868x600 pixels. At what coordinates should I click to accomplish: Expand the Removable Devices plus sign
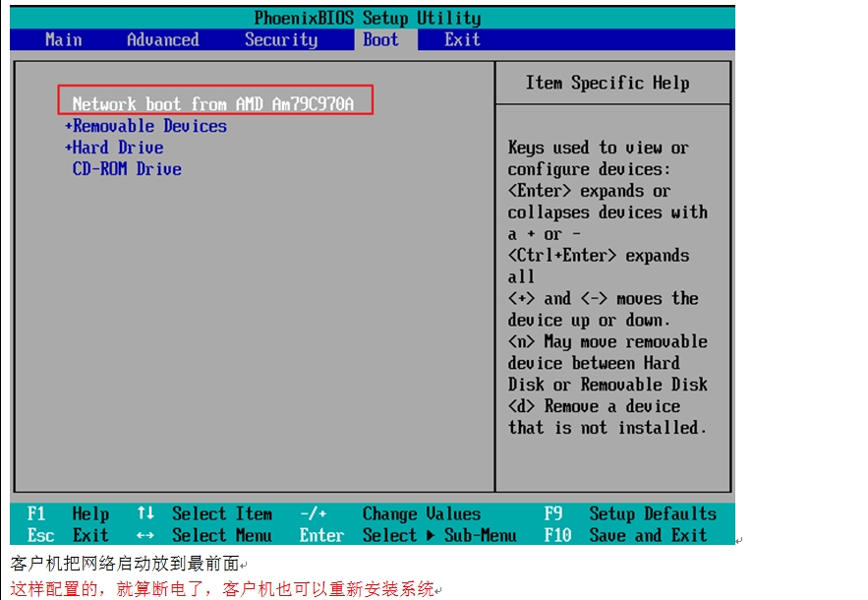pos(68,126)
